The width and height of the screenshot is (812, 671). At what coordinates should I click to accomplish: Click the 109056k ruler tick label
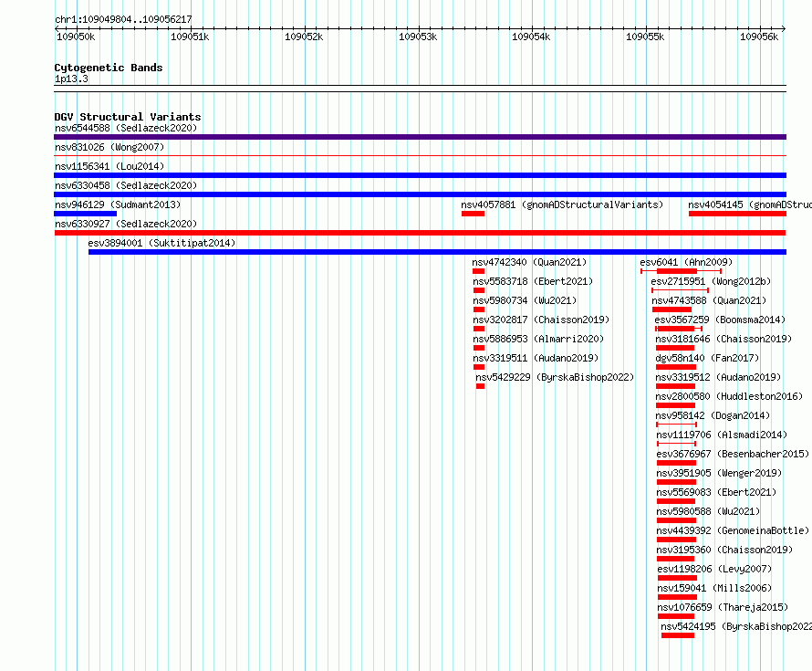[759, 37]
